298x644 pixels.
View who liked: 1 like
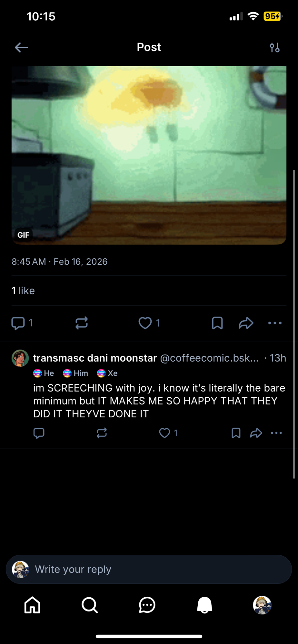pos(23,291)
